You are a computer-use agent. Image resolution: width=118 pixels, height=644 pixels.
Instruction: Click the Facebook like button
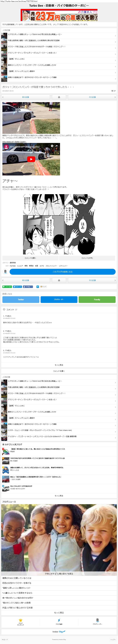click(28, 287)
